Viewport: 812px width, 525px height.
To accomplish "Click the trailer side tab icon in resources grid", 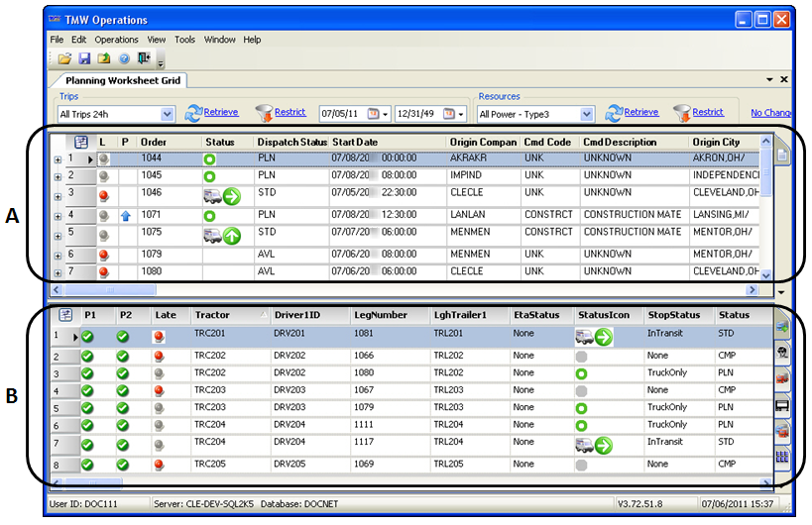I will pyautogui.click(x=781, y=403).
